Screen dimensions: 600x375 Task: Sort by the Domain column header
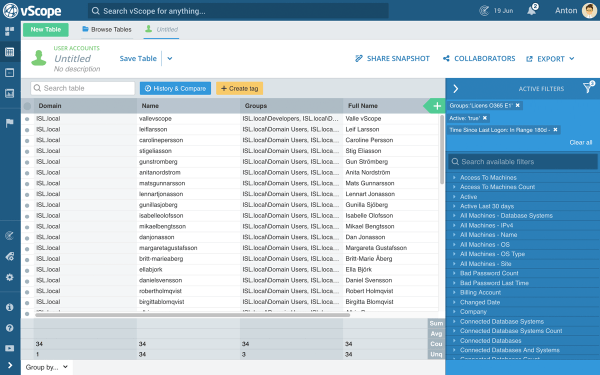85,106
